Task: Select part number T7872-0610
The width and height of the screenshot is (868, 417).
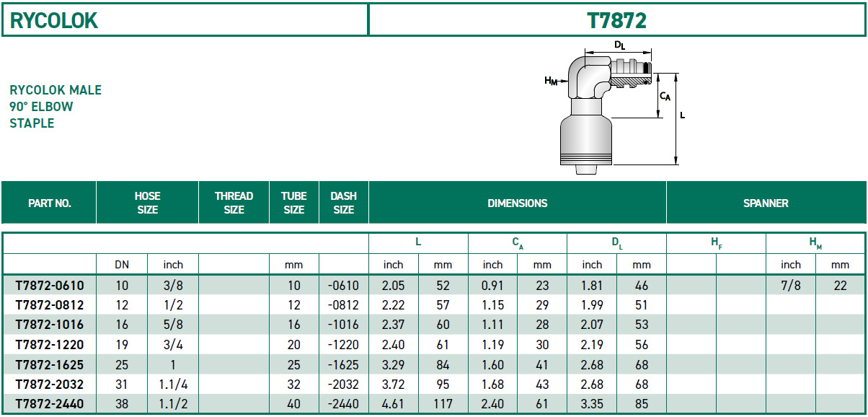Action: point(49,286)
